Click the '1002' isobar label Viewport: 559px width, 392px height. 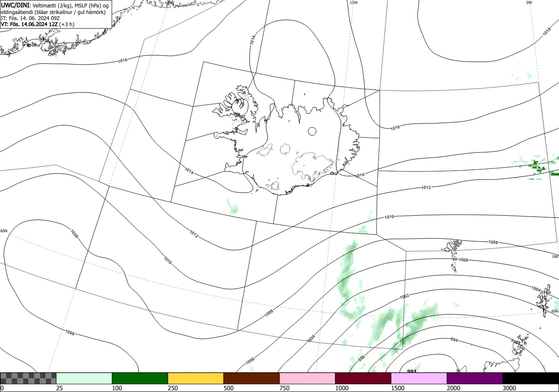[x=404, y=296]
